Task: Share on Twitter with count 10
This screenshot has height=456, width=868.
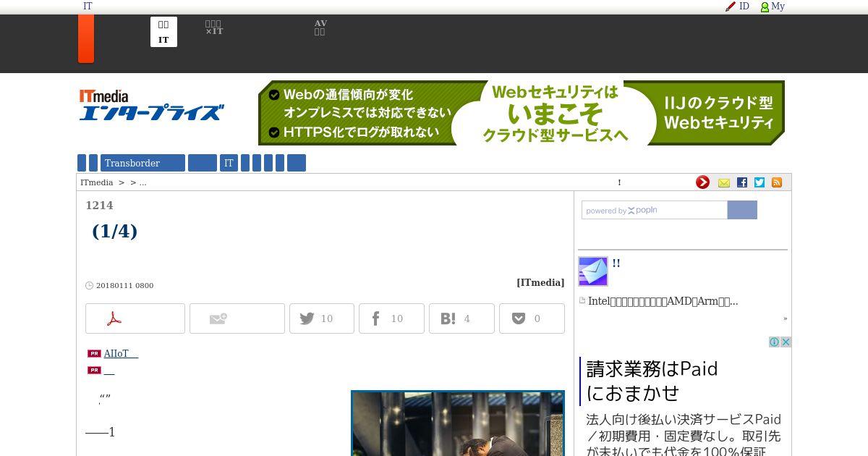Action: point(322,318)
